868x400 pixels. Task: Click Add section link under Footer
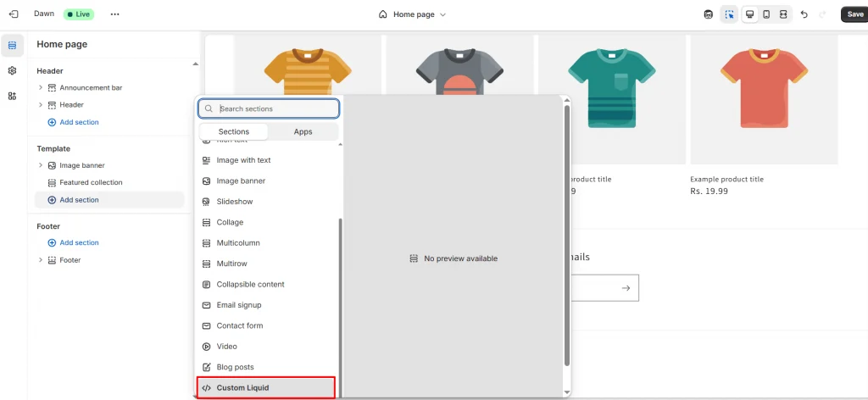pos(78,242)
